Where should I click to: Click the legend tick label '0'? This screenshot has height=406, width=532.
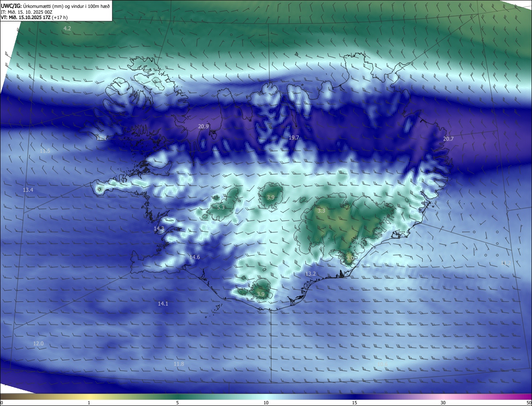click(x=2, y=403)
